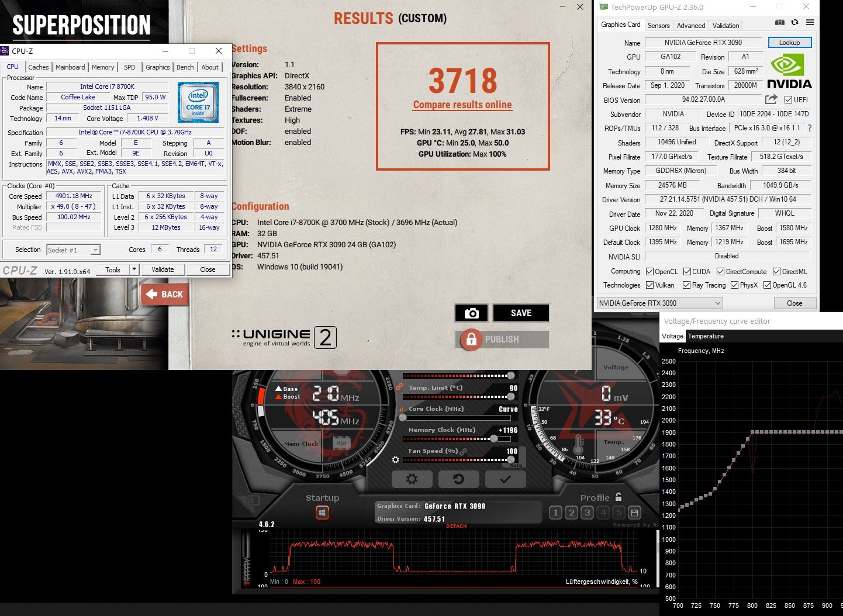Click Compare results online link

click(x=462, y=105)
